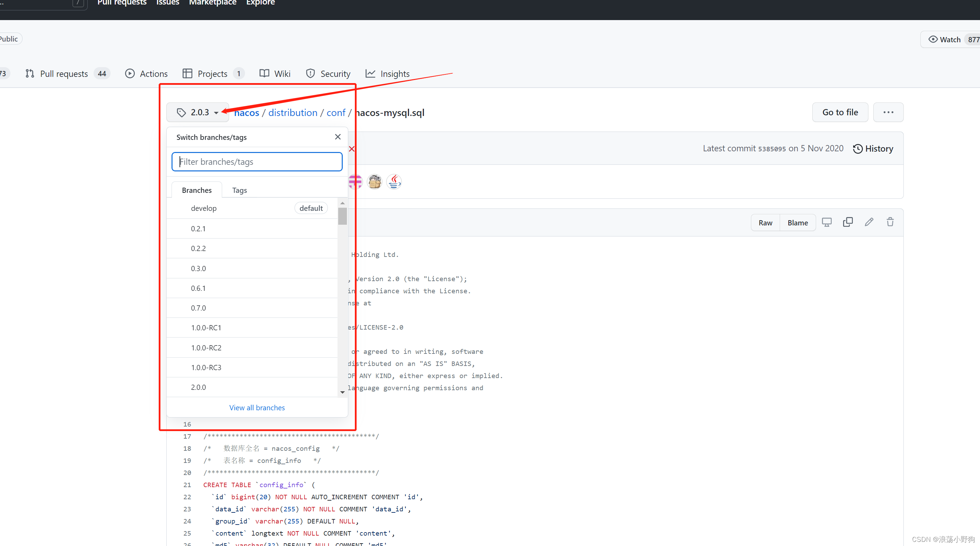
Task: Select the Branches tab
Action: pos(196,190)
